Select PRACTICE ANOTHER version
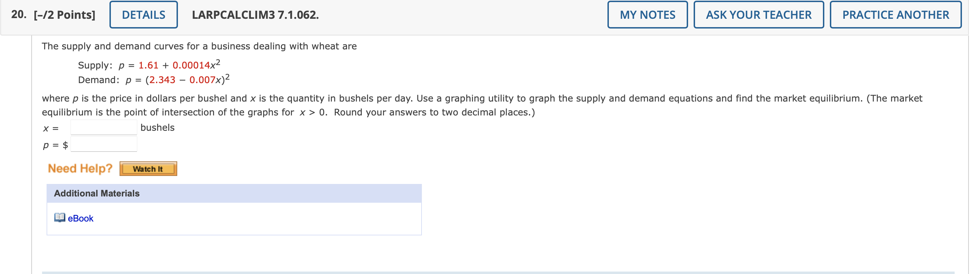Image resolution: width=980 pixels, height=274 pixels. [x=896, y=15]
